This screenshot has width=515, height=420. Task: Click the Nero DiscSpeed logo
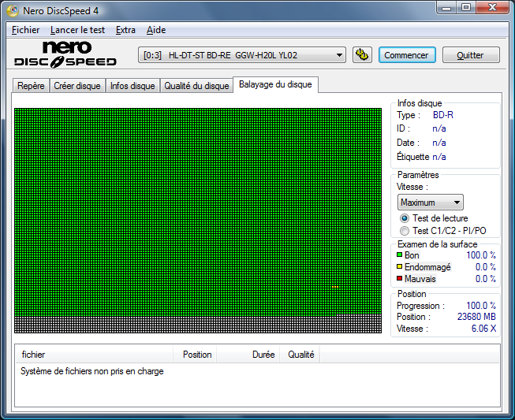coord(65,54)
